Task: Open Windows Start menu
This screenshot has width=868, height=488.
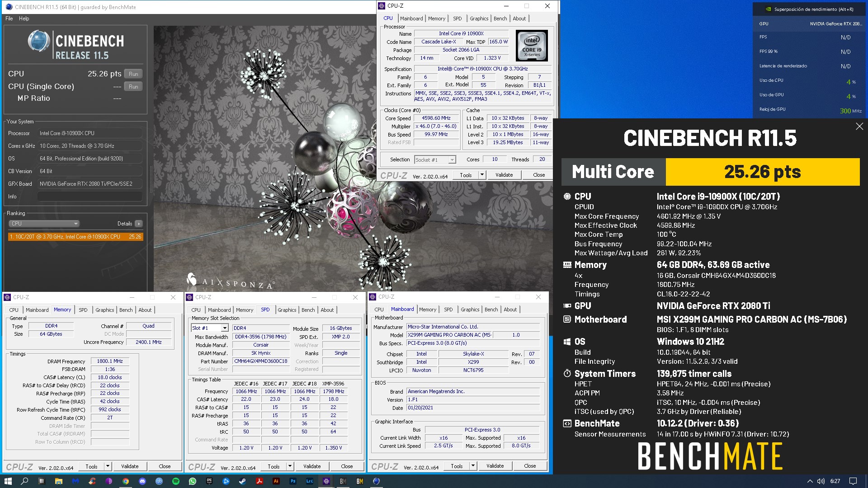Action: (8, 481)
